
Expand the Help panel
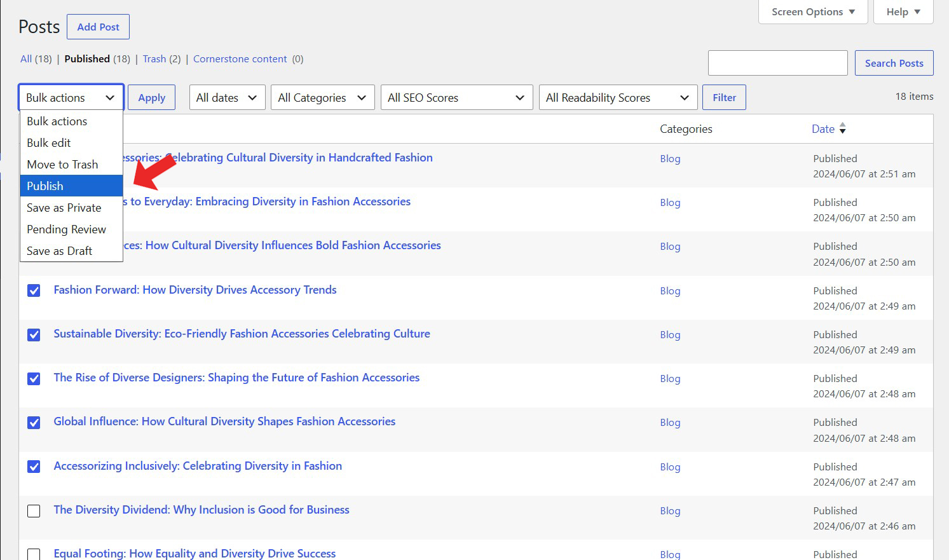[x=903, y=11]
